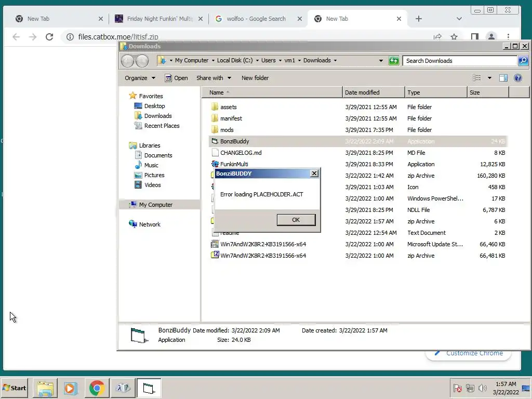Sort by Size column

click(x=488, y=92)
